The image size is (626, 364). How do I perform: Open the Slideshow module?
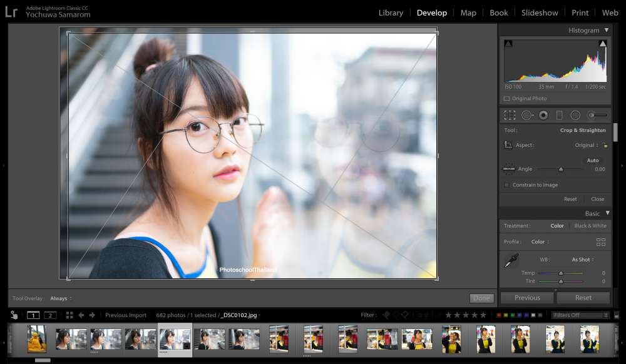(x=540, y=13)
